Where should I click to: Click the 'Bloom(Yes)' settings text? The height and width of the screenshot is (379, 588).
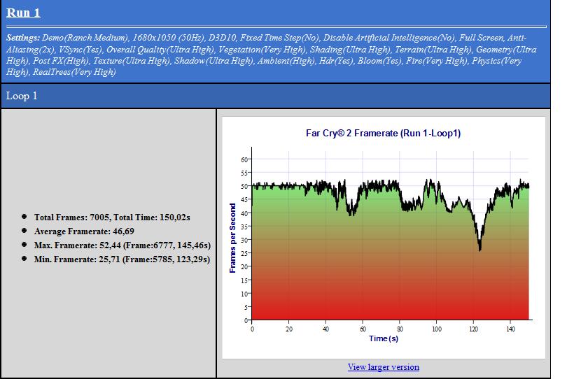click(379, 61)
